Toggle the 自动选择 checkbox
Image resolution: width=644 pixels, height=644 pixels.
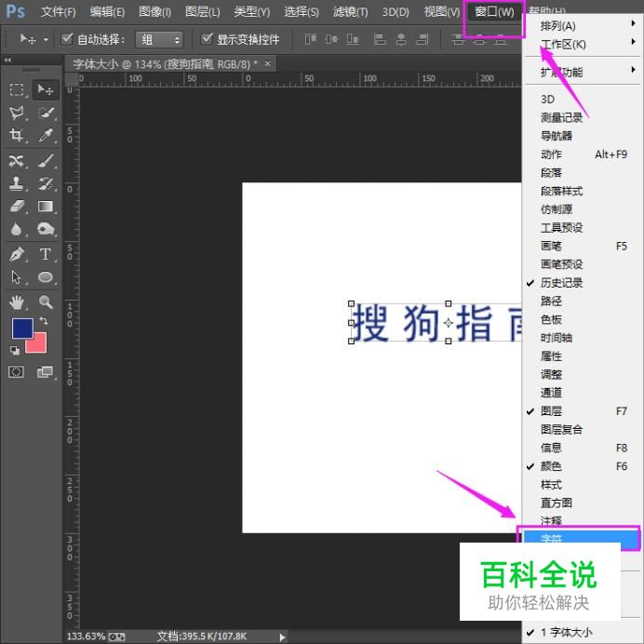point(67,39)
